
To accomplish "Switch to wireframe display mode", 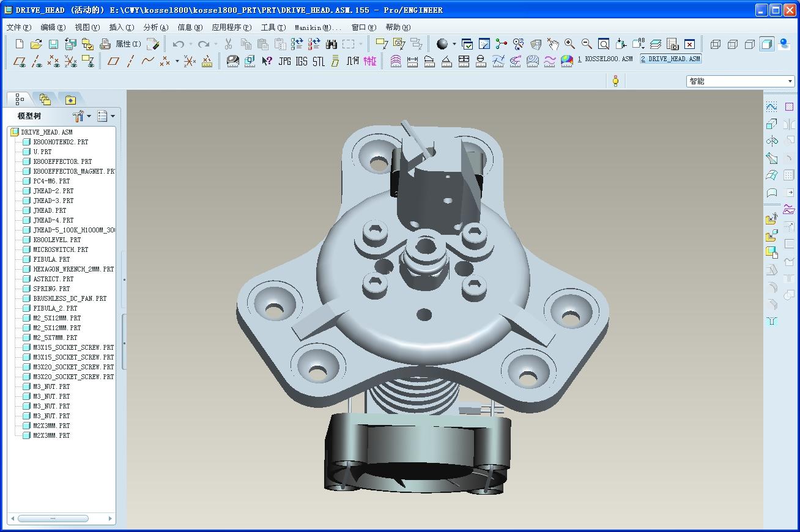I will pyautogui.click(x=715, y=44).
